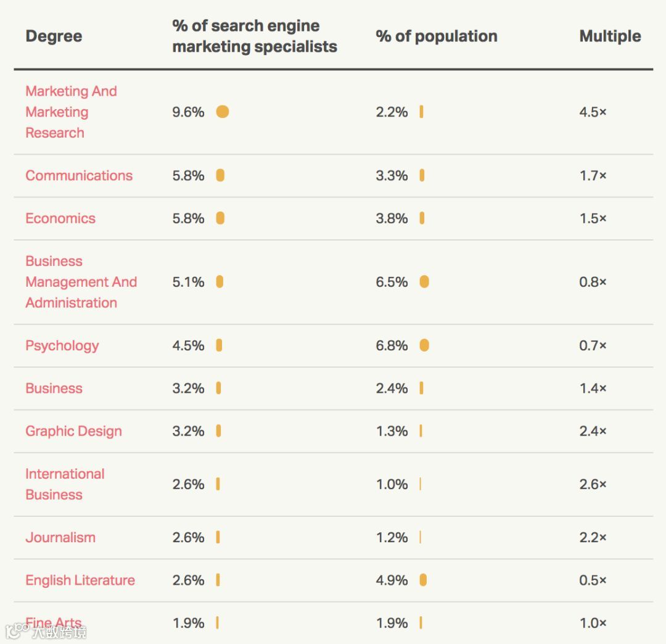The height and width of the screenshot is (644, 666).
Task: Click the yellow bar beside 6.8%
Action: point(424,345)
